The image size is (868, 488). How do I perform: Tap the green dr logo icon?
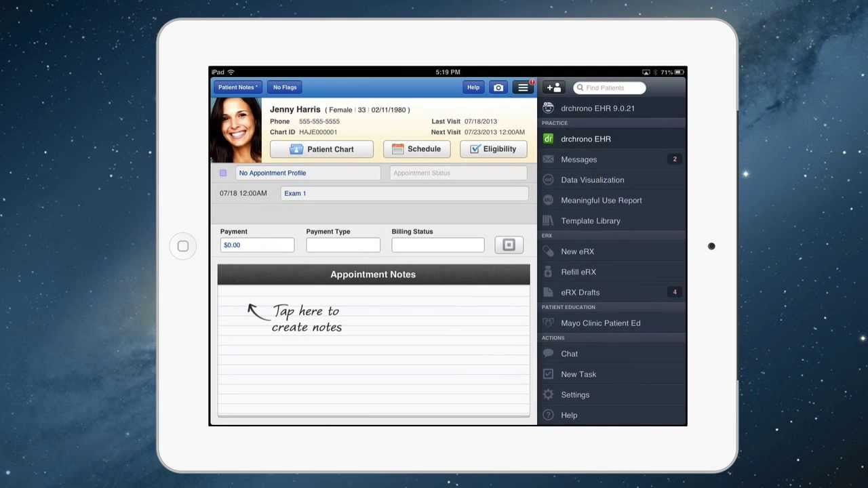548,139
